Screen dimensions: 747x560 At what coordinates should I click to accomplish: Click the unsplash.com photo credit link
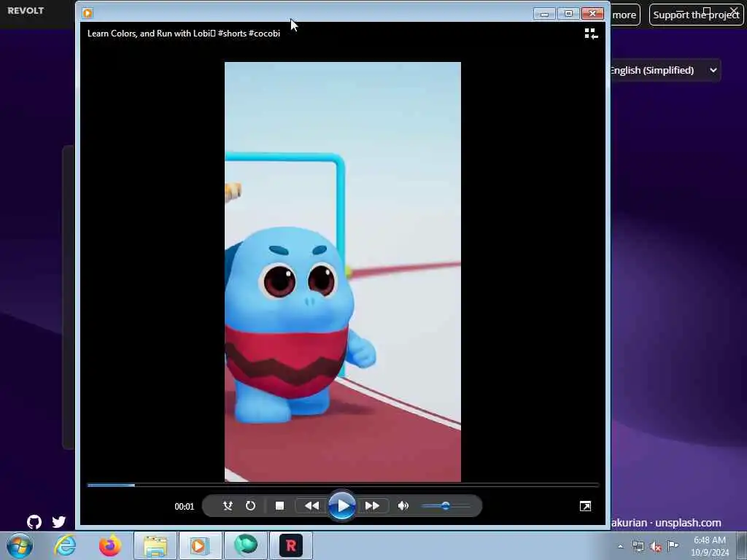[688, 523]
